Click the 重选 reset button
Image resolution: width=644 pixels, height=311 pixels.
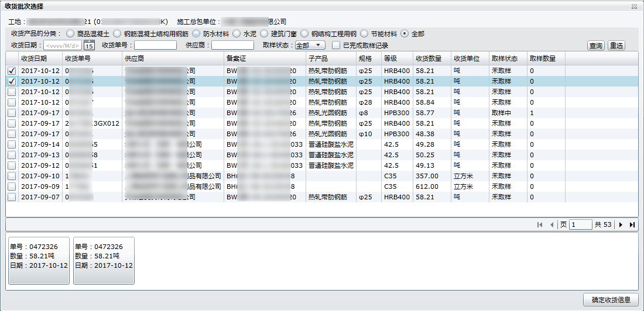pyautogui.click(x=616, y=46)
